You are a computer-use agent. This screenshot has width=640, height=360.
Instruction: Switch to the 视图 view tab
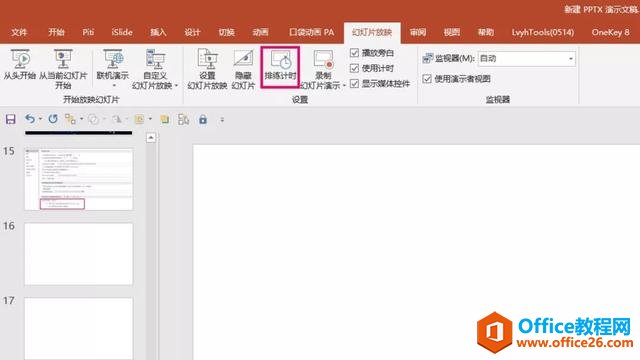[451, 32]
